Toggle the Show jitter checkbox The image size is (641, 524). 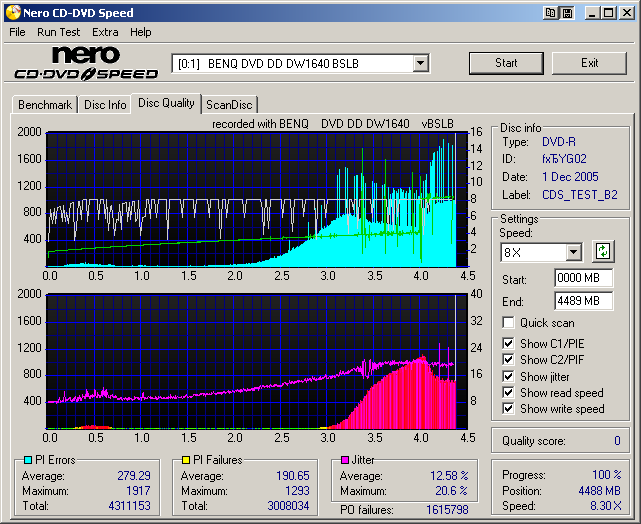509,377
